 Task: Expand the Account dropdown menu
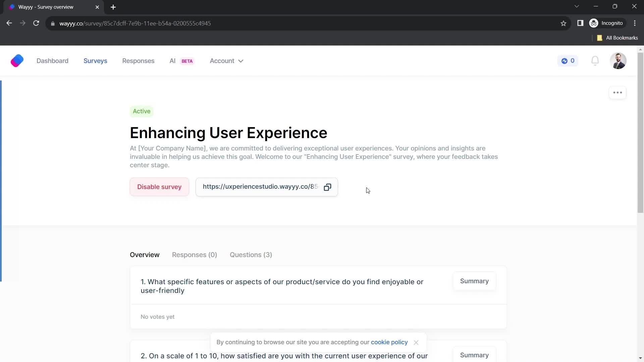[226, 61]
